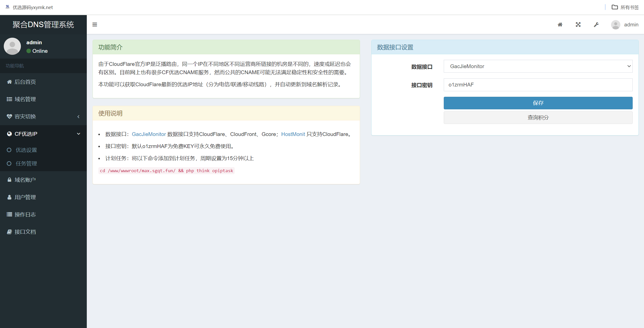Click the 功能简介 panel heading
Viewport: 644px width, 328px height.
[x=110, y=47]
